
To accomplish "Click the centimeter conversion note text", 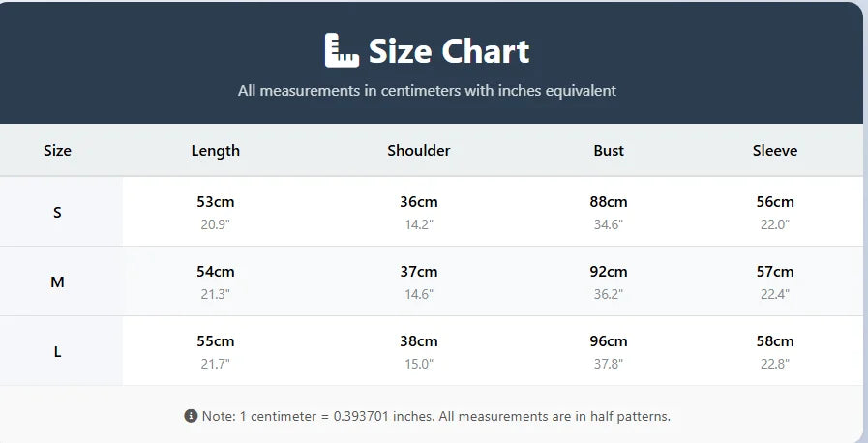I will pos(435,416).
